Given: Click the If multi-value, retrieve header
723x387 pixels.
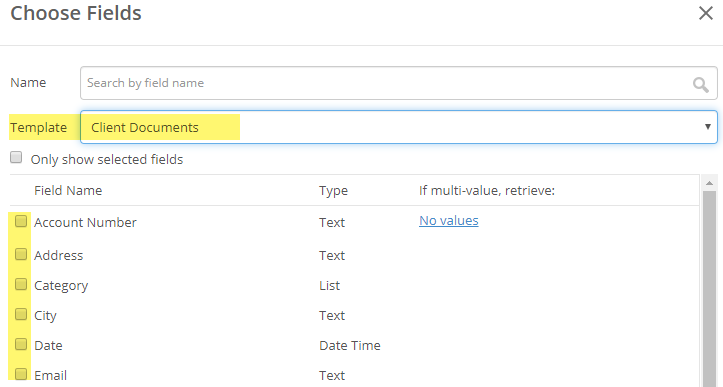Looking at the screenshot, I should pyautogui.click(x=487, y=191).
